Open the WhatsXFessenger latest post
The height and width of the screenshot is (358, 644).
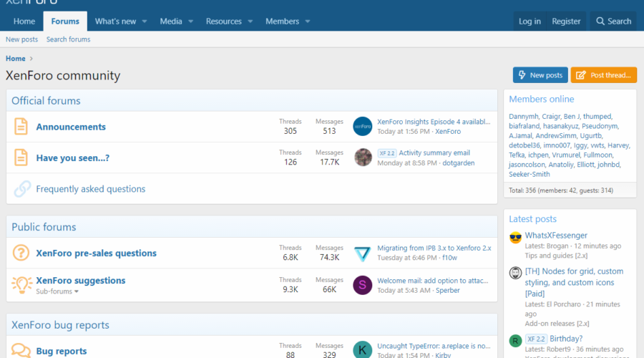tap(556, 236)
